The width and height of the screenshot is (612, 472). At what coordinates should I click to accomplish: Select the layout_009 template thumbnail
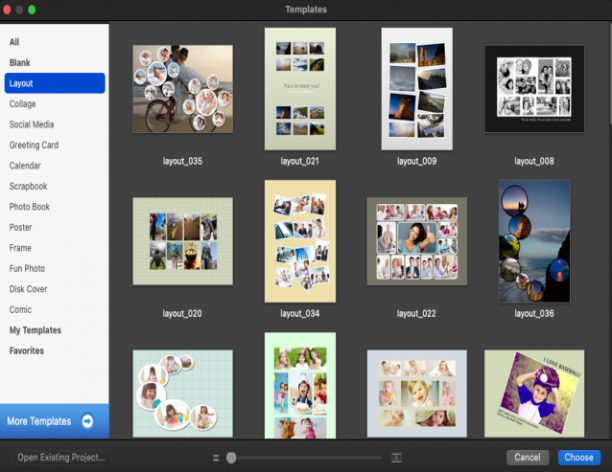[x=417, y=89]
